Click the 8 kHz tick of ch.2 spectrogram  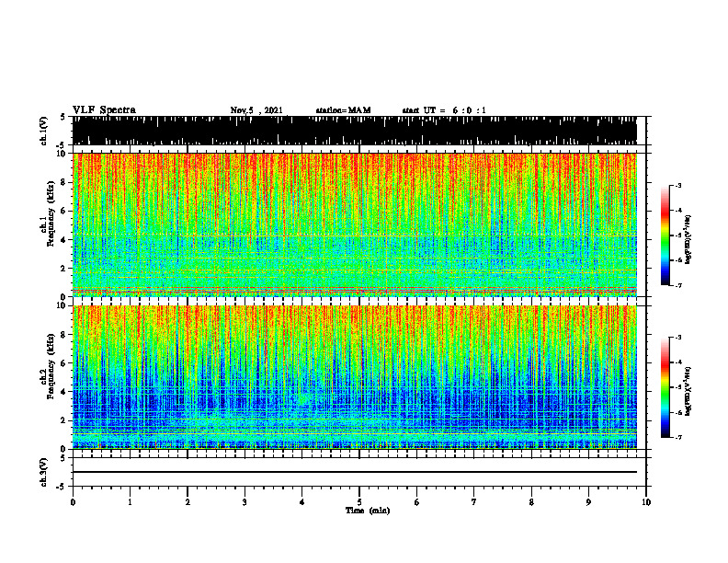(64, 335)
